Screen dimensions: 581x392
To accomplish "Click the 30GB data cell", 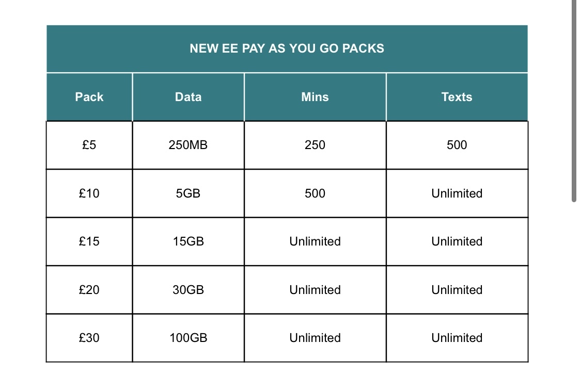I will (188, 290).
